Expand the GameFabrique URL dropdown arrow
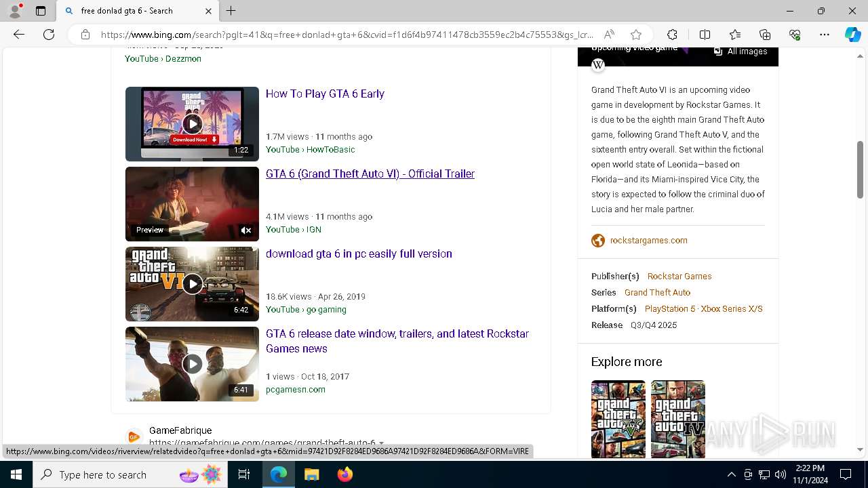This screenshot has height=488, width=868. pyautogui.click(x=381, y=443)
